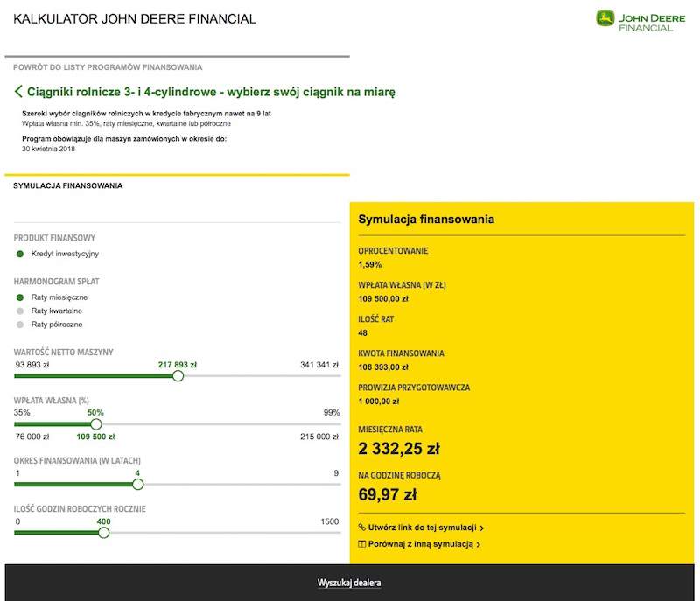Click the 1 000,00 zł preparation fee value

coord(379,402)
